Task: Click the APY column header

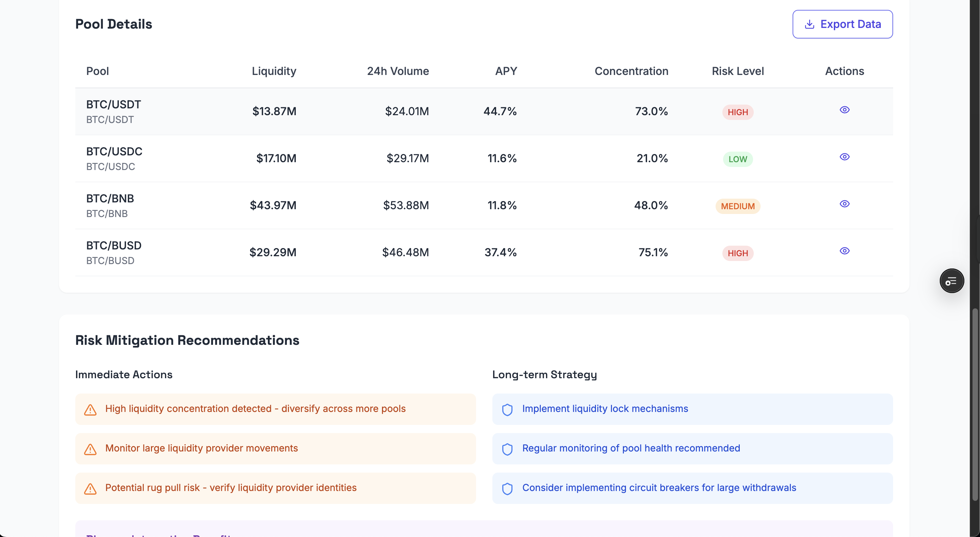Action: click(x=506, y=71)
